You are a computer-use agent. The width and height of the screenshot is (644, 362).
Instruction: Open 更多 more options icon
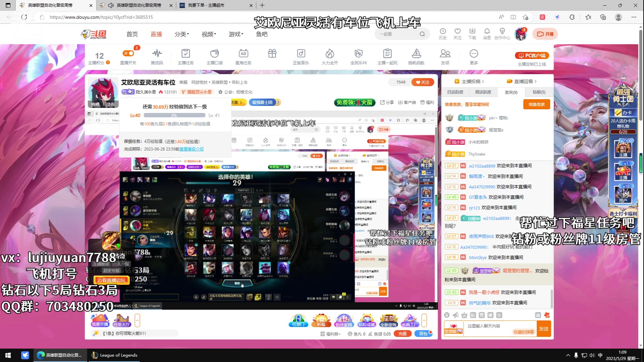(474, 56)
